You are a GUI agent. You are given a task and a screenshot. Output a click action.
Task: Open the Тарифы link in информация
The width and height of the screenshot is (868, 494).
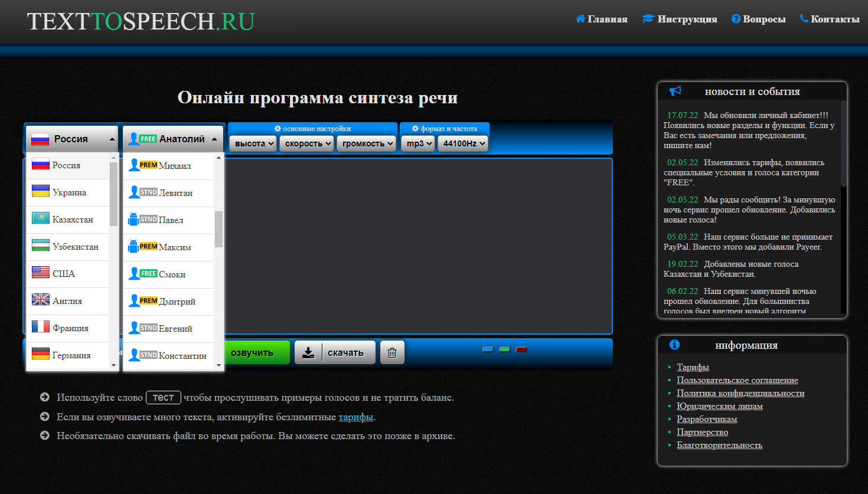tap(693, 367)
